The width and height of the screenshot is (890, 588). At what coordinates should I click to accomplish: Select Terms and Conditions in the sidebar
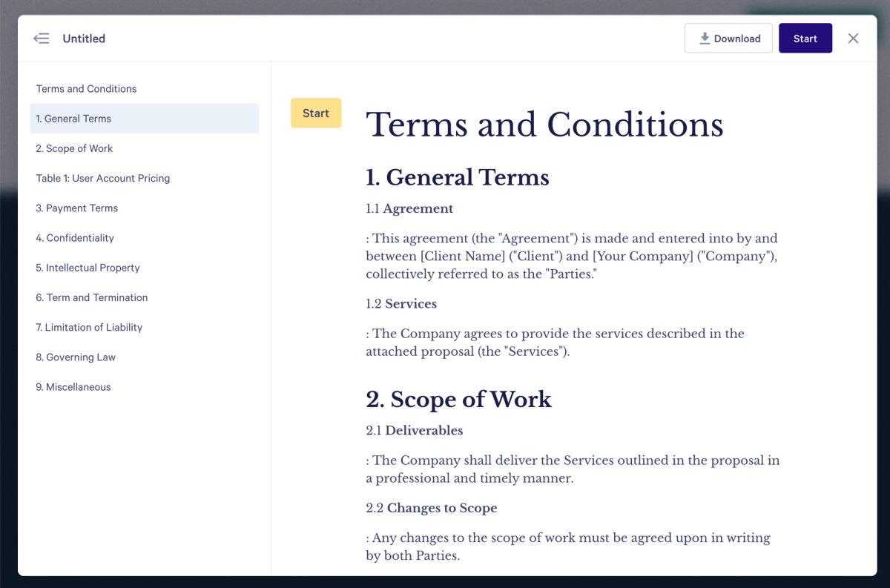[86, 88]
